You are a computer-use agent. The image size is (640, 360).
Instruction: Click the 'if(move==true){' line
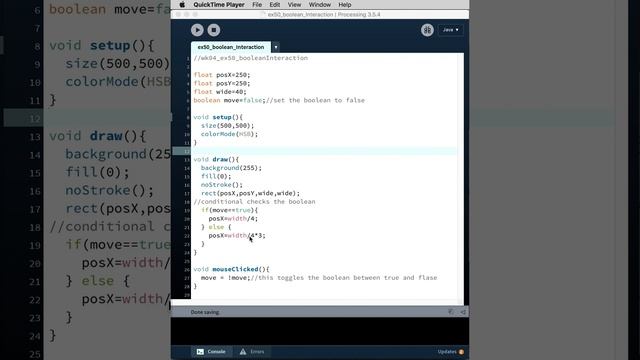click(229, 210)
